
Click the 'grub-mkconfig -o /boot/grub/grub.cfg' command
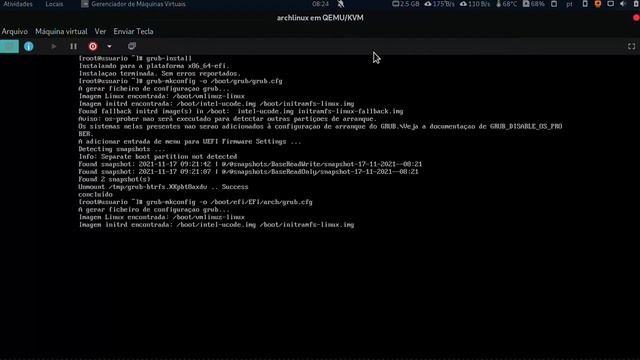tap(180, 81)
